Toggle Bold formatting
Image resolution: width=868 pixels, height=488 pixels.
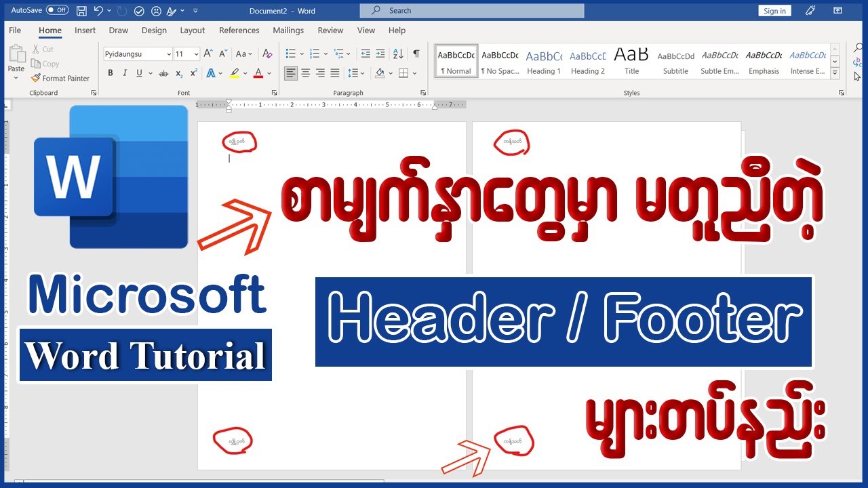click(x=111, y=73)
